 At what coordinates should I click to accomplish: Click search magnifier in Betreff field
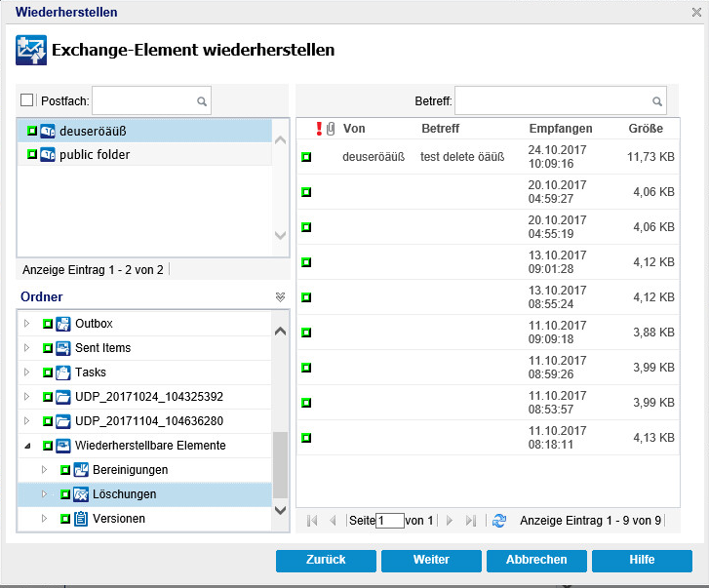click(657, 100)
